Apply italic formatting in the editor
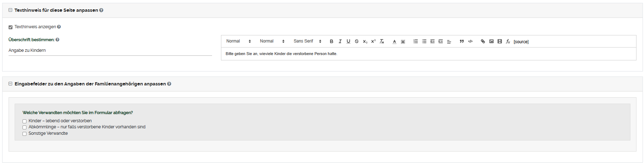Screen dimensions: 644x163 pos(340,41)
